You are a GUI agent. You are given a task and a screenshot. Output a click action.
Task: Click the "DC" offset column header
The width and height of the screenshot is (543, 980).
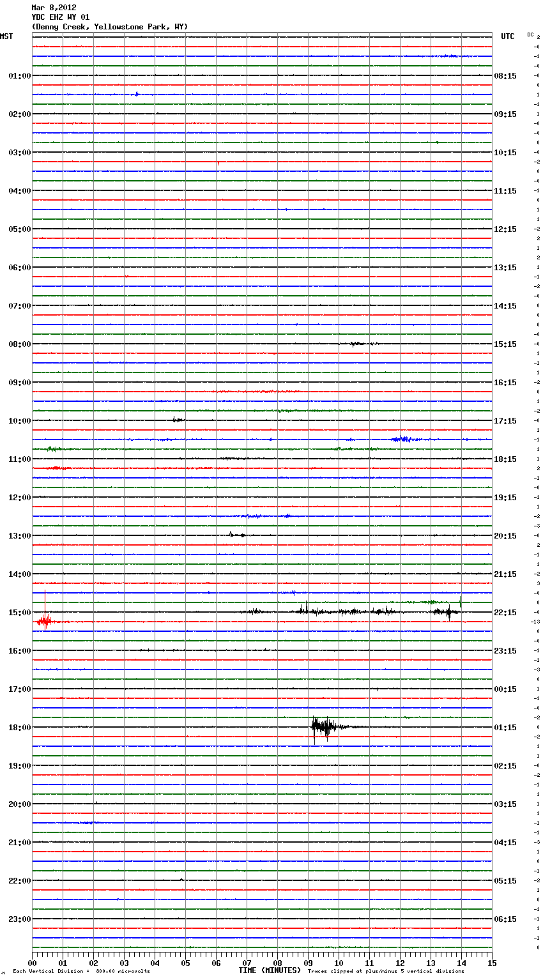pyautogui.click(x=530, y=34)
